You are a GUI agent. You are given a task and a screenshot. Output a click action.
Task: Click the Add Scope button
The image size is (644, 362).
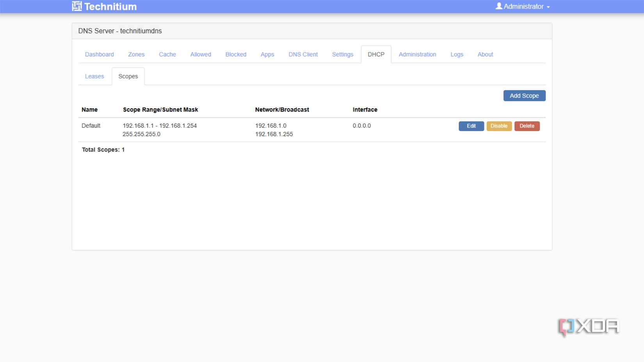click(x=524, y=96)
